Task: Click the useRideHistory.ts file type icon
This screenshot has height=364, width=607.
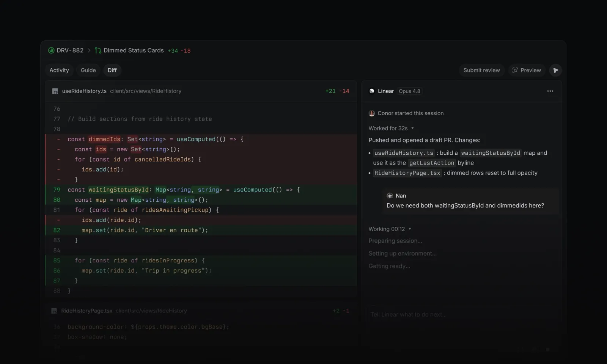Action: pyautogui.click(x=55, y=91)
